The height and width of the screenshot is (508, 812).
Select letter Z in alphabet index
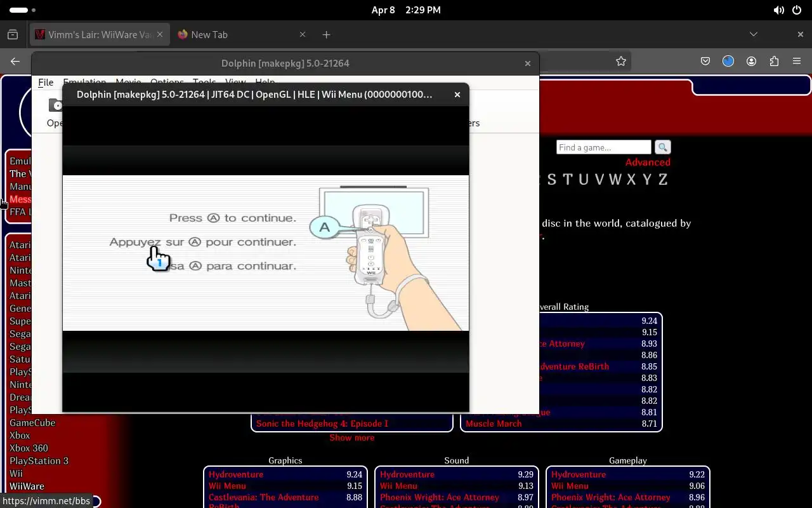click(x=663, y=180)
